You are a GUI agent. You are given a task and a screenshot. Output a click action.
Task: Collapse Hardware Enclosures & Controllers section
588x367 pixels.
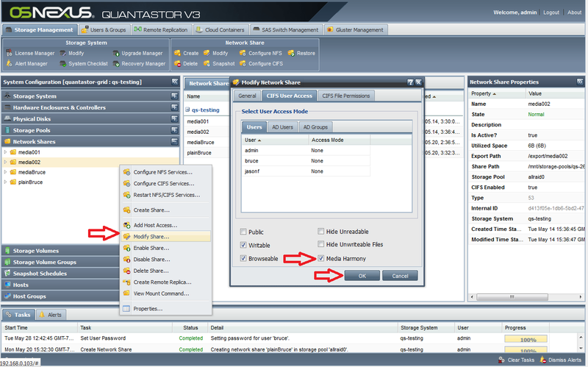point(174,107)
